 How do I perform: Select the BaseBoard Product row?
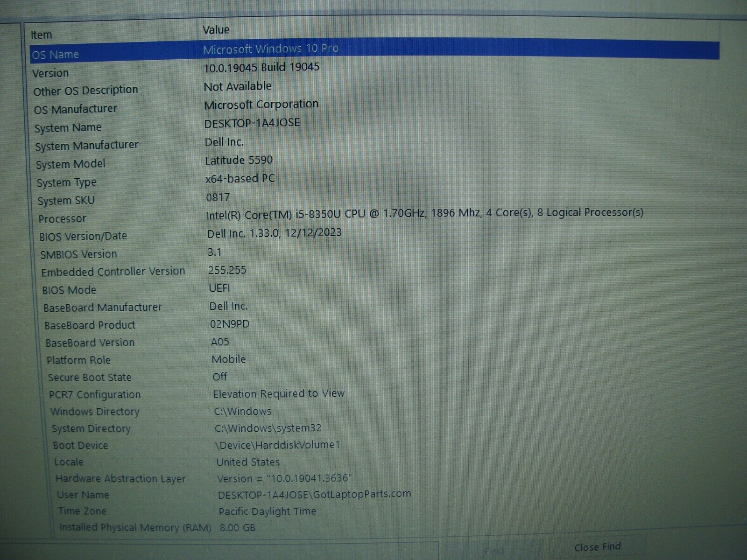[x=90, y=325]
